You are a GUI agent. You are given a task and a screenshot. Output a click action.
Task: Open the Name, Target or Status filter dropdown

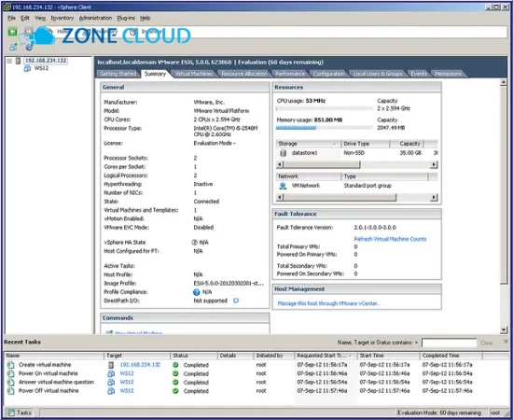click(417, 343)
